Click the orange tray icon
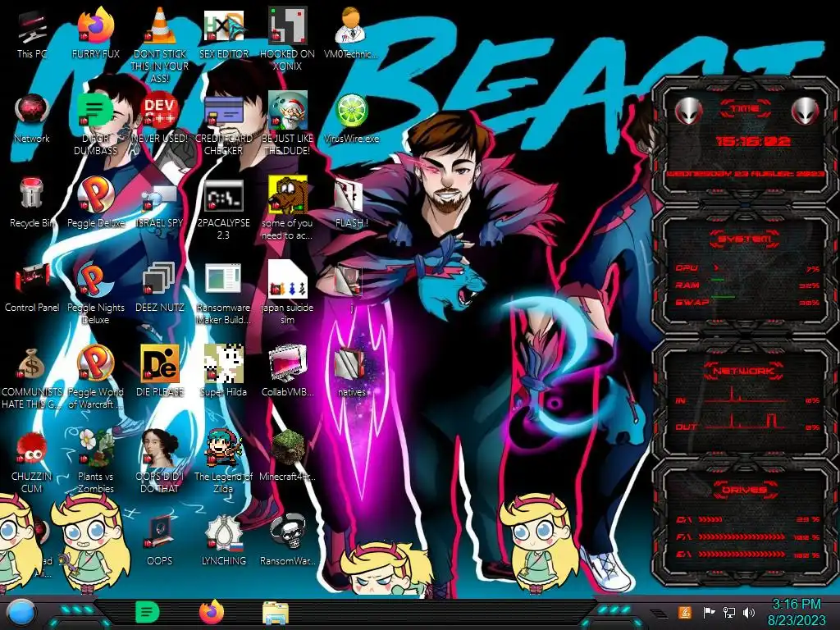The width and height of the screenshot is (840, 630). [x=685, y=612]
